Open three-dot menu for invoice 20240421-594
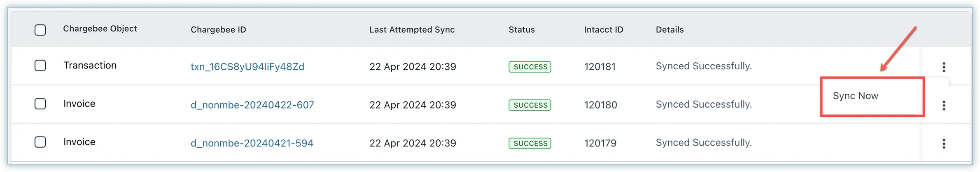 [943, 144]
